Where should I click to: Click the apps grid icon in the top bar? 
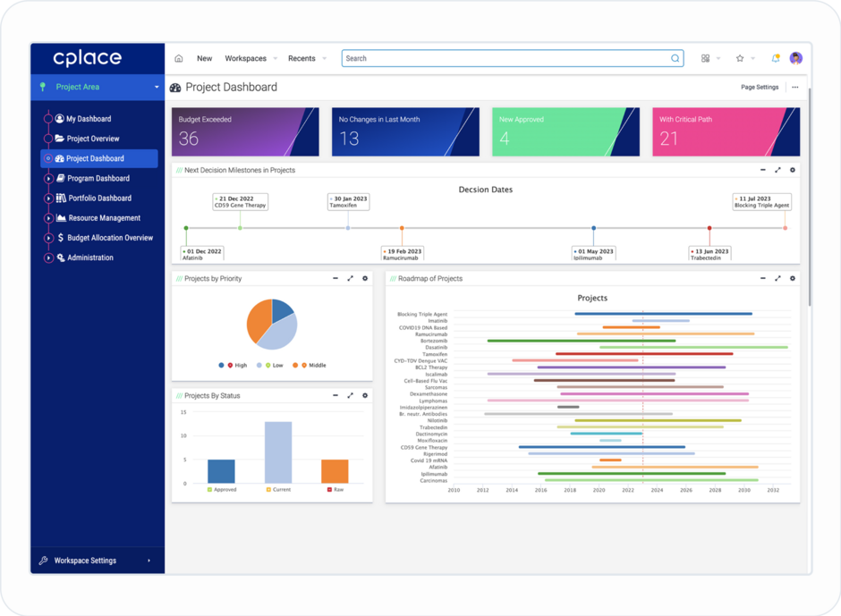[705, 57]
